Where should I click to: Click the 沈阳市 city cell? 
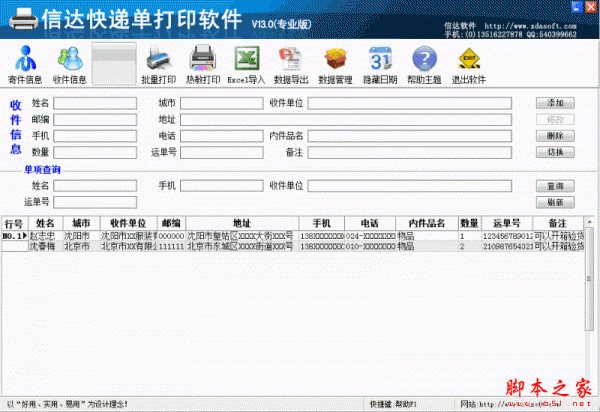(81, 236)
